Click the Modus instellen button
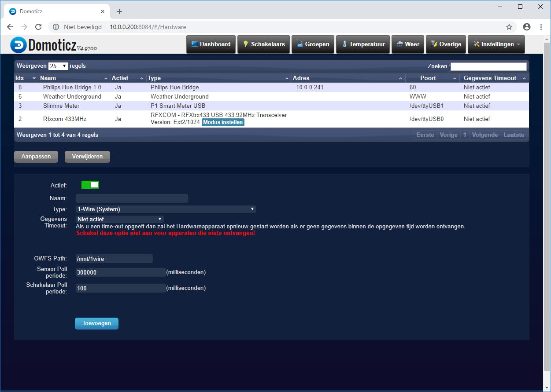 pos(223,122)
